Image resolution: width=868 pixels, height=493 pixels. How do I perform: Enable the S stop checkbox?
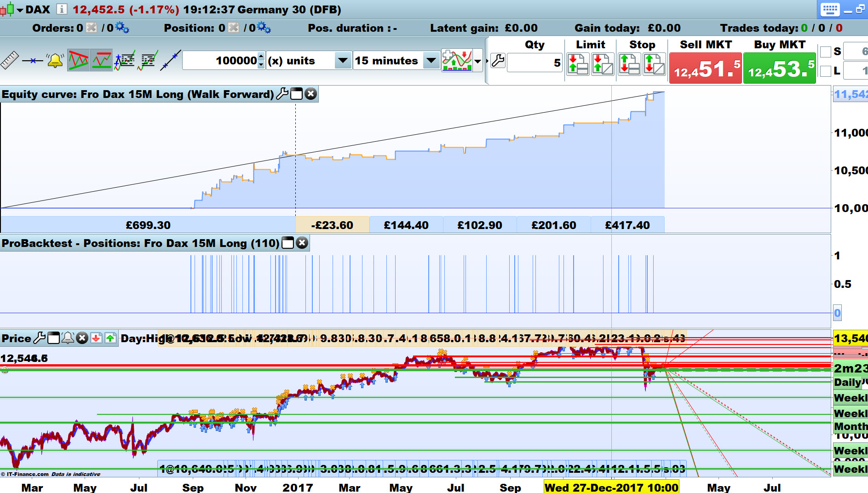[x=826, y=52]
